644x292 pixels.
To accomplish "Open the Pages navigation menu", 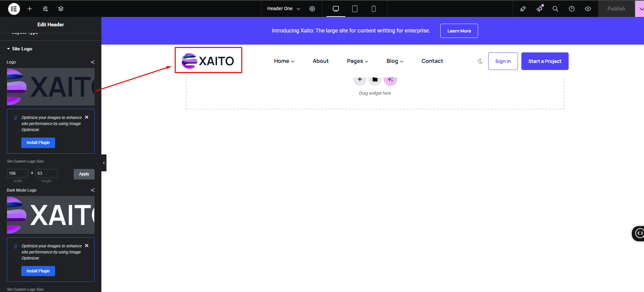I will point(357,61).
